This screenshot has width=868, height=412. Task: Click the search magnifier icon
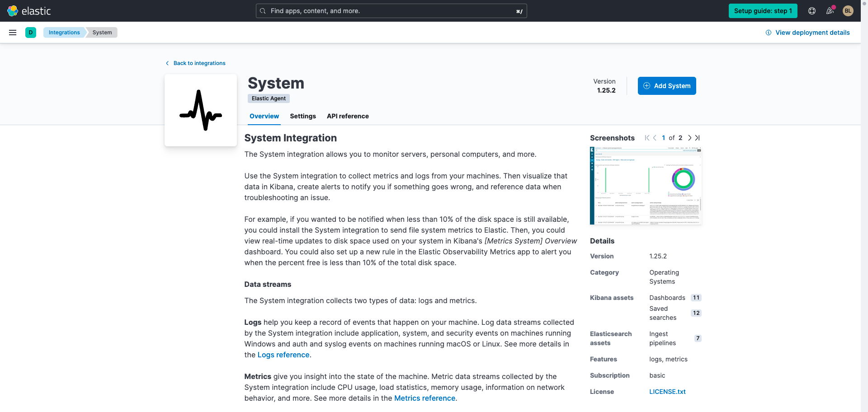(263, 11)
